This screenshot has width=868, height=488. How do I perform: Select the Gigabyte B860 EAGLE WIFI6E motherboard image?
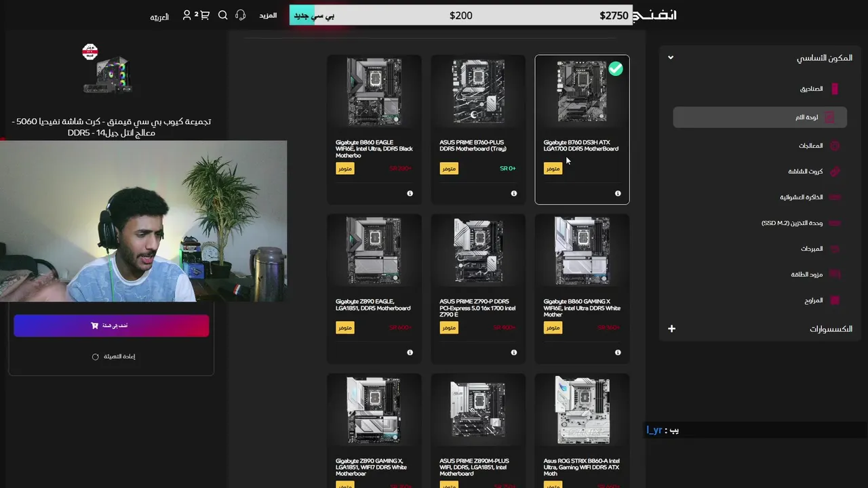tap(374, 91)
